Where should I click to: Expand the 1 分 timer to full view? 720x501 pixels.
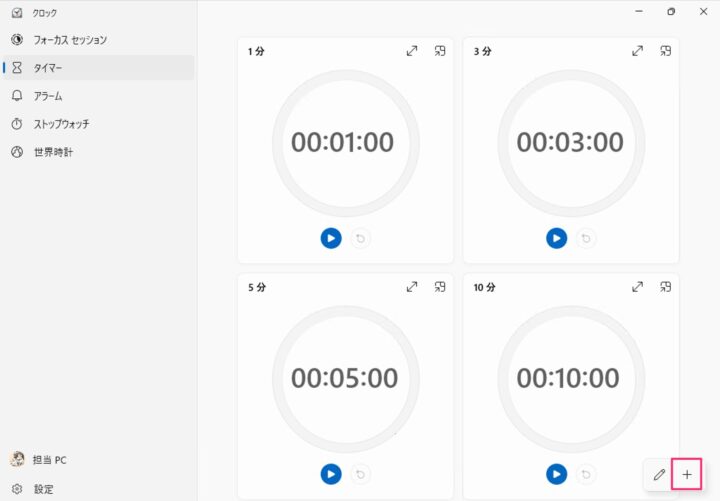point(412,51)
